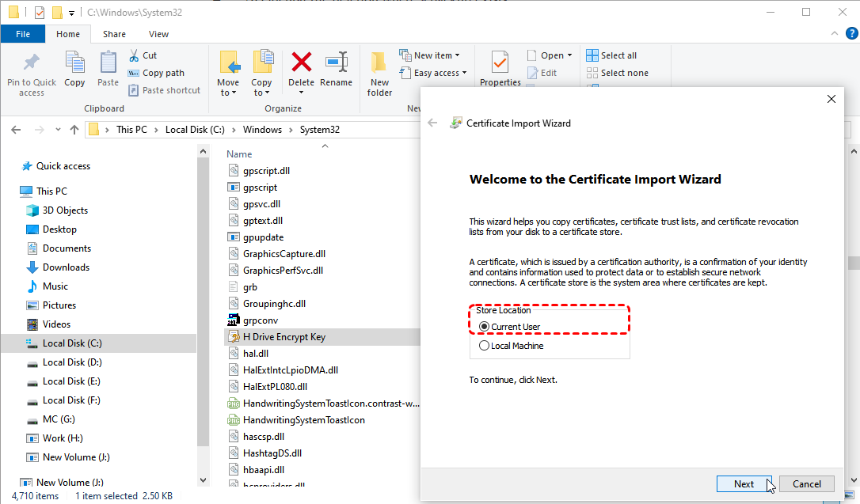Create a folder with New folder icon
The image size is (860, 504).
tap(379, 63)
